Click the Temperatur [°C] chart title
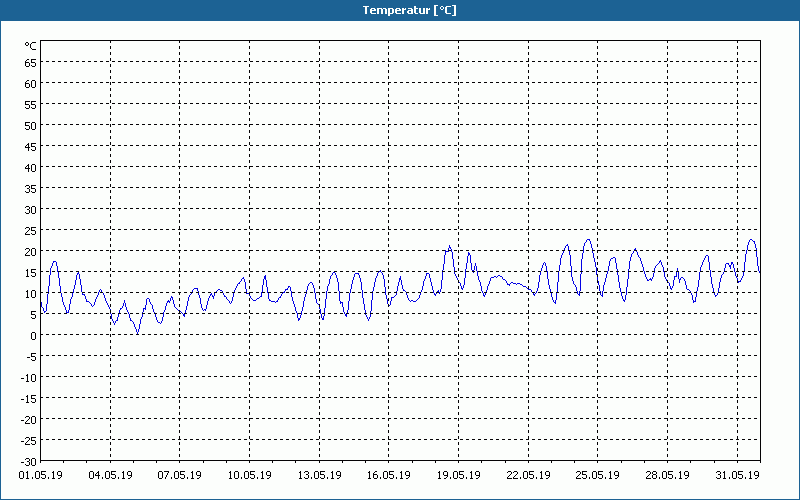The image size is (800, 500). [x=409, y=10]
